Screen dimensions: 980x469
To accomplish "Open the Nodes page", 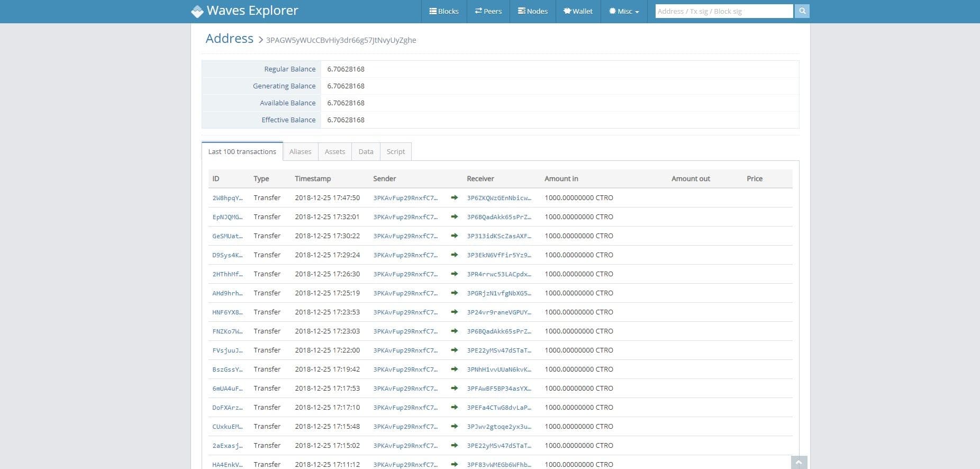I will tap(533, 11).
